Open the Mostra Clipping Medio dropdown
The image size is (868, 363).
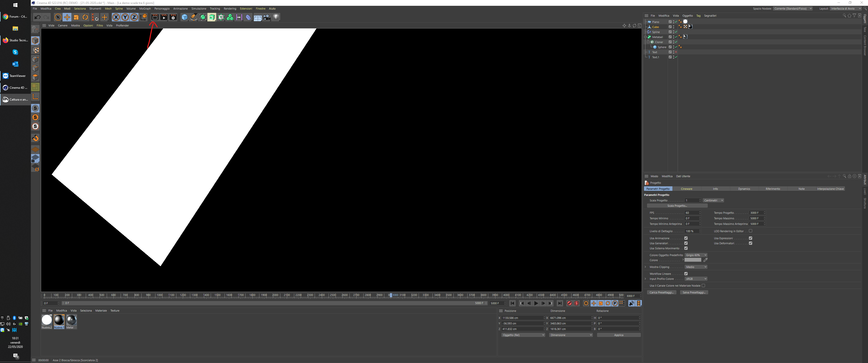click(x=696, y=267)
